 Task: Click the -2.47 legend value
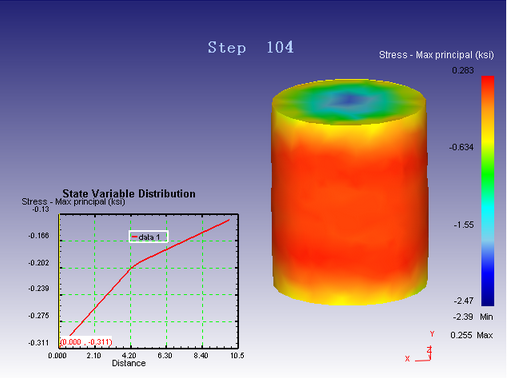[463, 301]
